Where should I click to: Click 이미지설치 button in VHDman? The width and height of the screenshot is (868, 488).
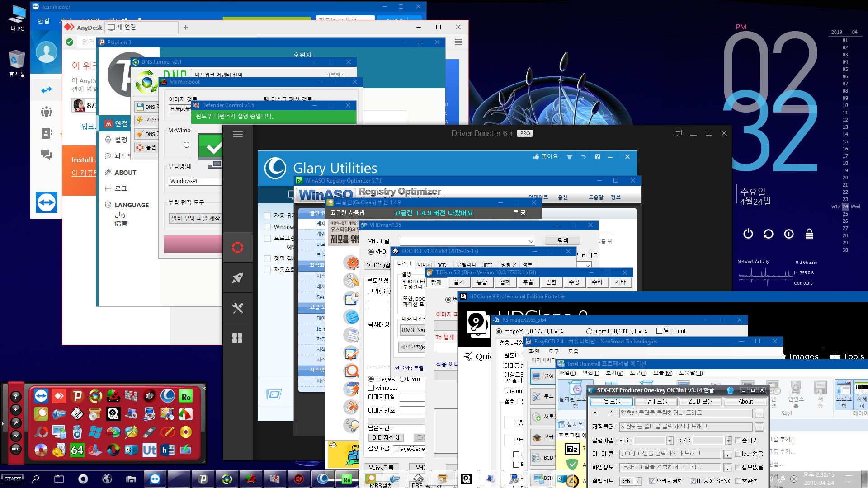pos(386,437)
